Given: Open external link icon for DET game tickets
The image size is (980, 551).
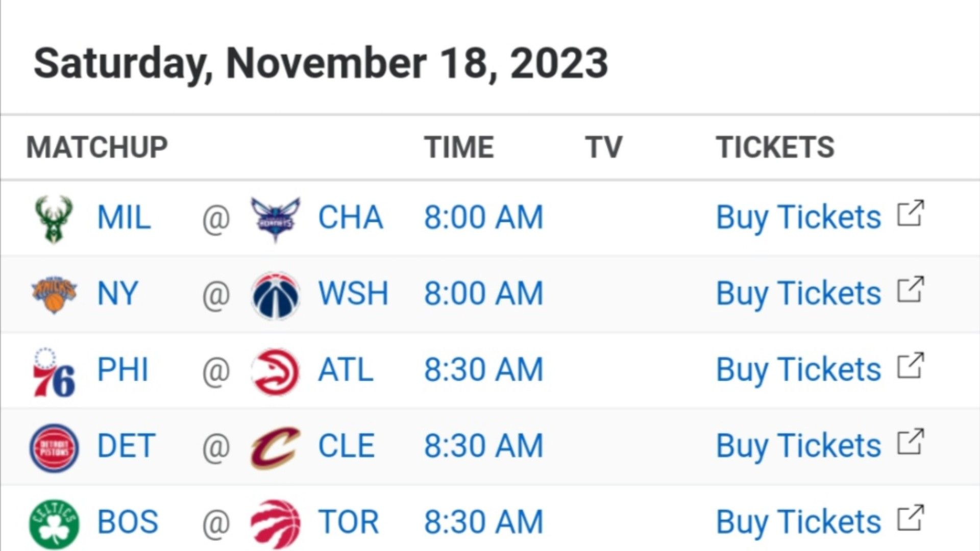Looking at the screenshot, I should coord(911,442).
